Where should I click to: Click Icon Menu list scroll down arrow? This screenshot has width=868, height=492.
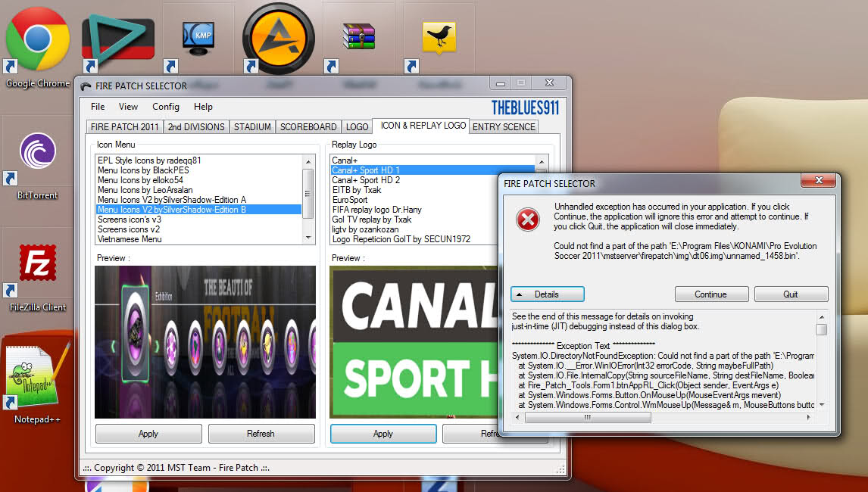(x=308, y=238)
